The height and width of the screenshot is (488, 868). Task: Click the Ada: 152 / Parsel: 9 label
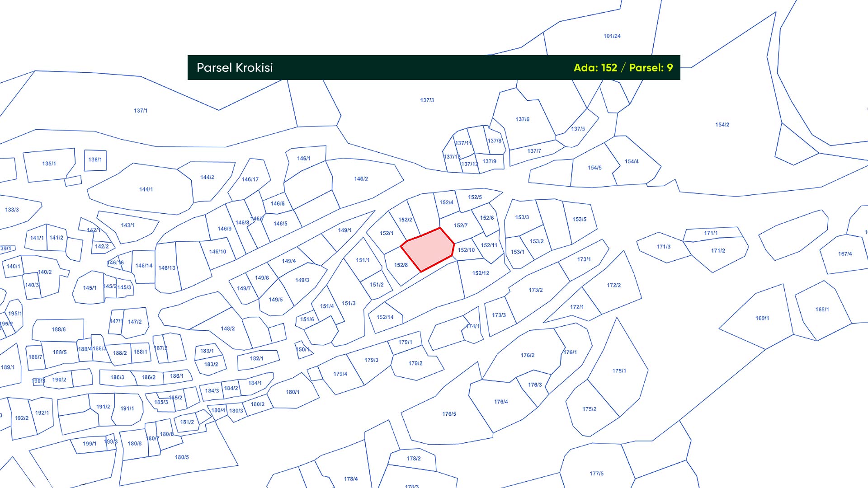(623, 68)
